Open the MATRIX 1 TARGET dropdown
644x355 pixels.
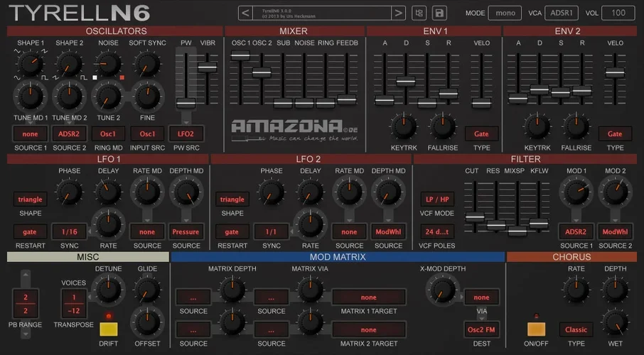[x=368, y=297]
